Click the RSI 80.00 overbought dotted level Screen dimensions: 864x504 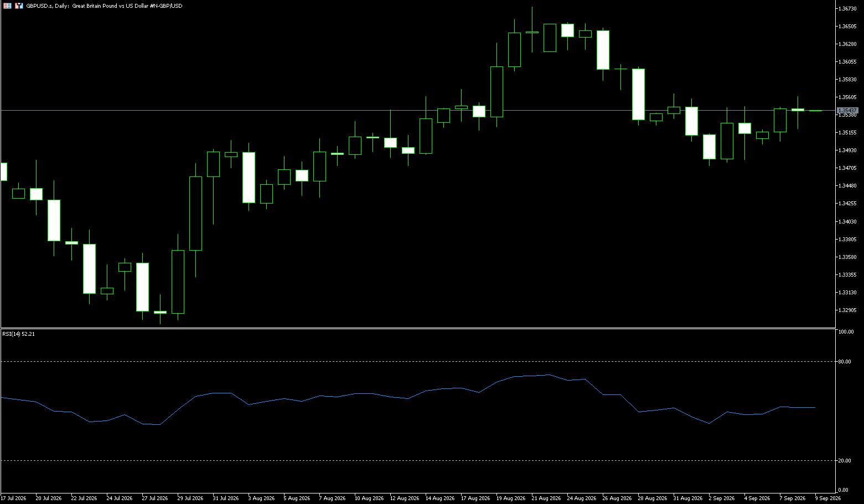click(417, 361)
